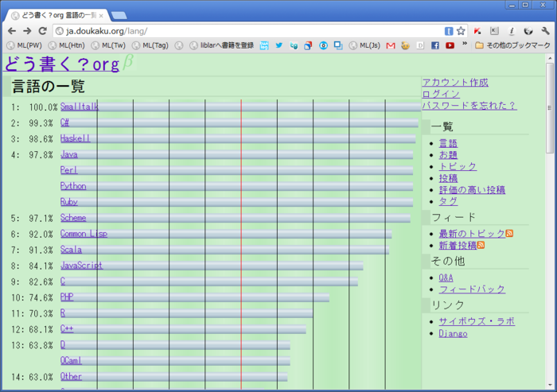Open the 評価の高い投稿 link
Screen dimensions: 557x392
tap(472, 190)
